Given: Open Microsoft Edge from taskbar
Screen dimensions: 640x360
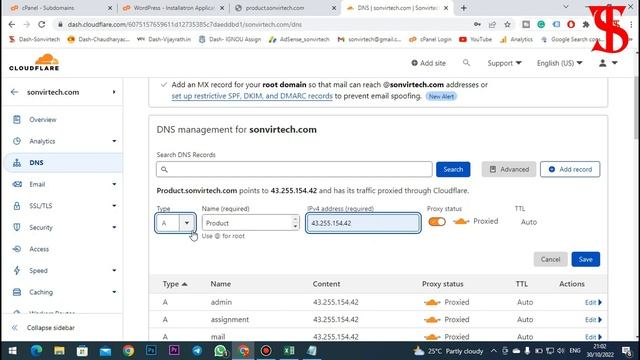Looking at the screenshot, I should click(x=36, y=351).
